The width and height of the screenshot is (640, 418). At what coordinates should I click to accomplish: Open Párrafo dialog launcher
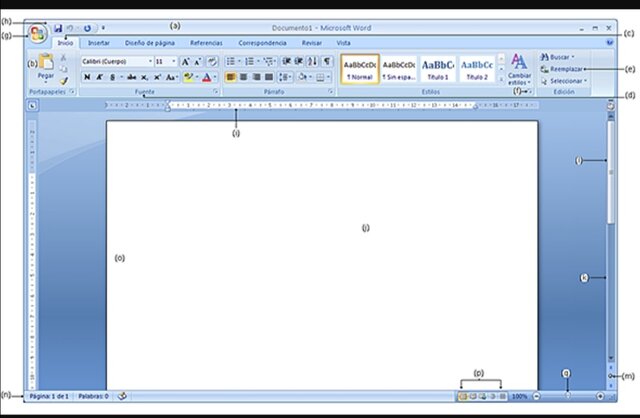330,92
